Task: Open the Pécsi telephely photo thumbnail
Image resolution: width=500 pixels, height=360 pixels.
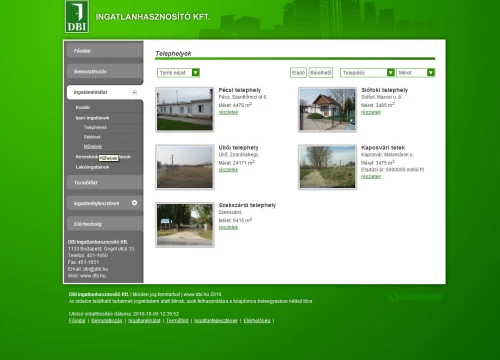Action: point(185,109)
